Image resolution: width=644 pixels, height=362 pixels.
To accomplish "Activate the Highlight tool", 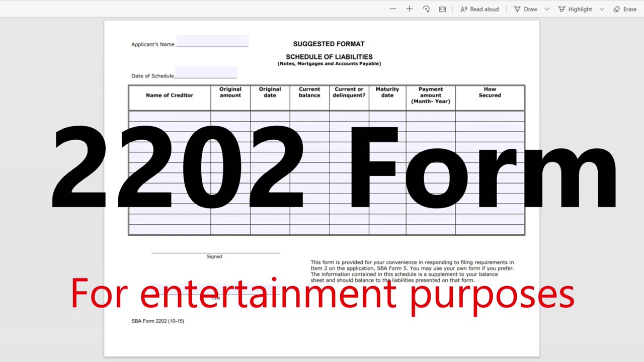I will click(575, 9).
